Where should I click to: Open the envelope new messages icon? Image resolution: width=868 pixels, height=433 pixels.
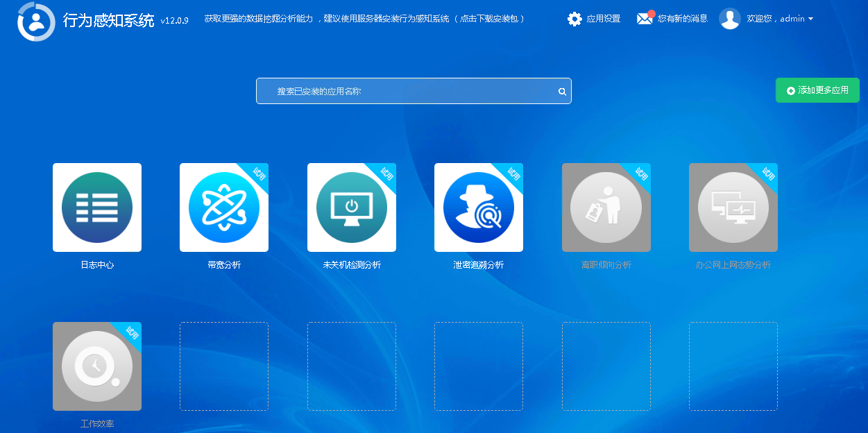coord(645,19)
